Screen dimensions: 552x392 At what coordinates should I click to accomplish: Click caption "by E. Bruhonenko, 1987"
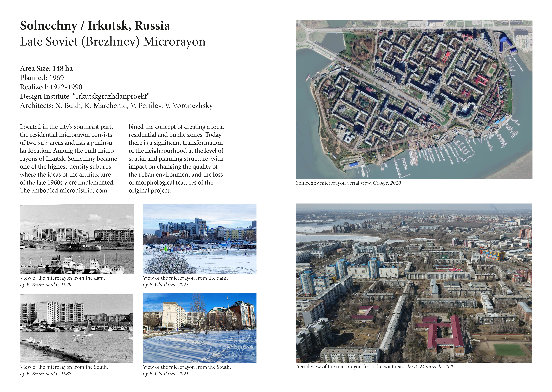(46, 374)
